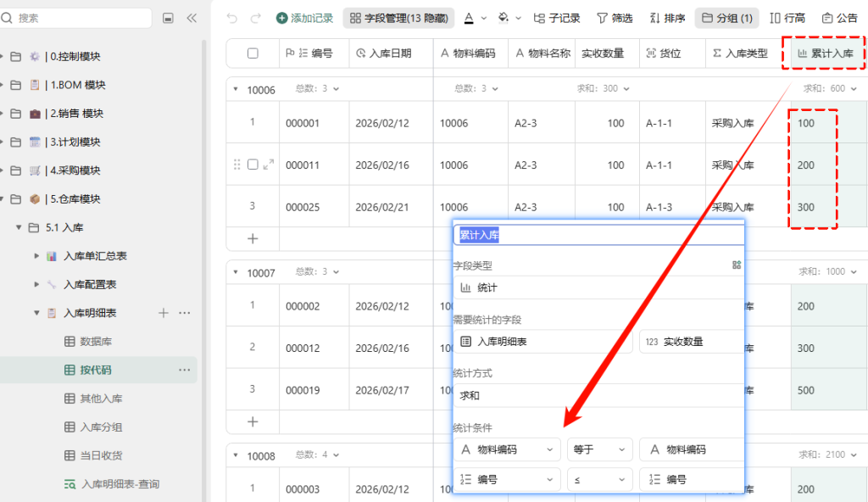The width and height of the screenshot is (868, 502).
Task: Add a row under group 10007
Action: click(253, 421)
